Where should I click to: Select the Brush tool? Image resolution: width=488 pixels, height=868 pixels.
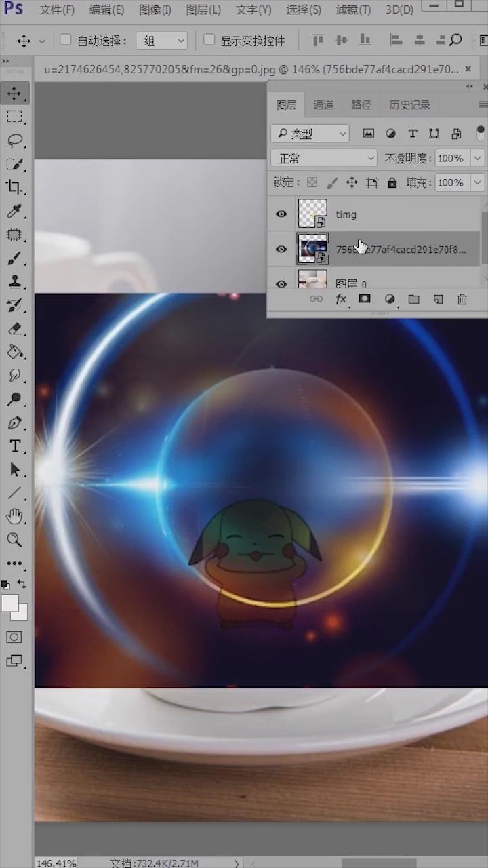(14, 258)
